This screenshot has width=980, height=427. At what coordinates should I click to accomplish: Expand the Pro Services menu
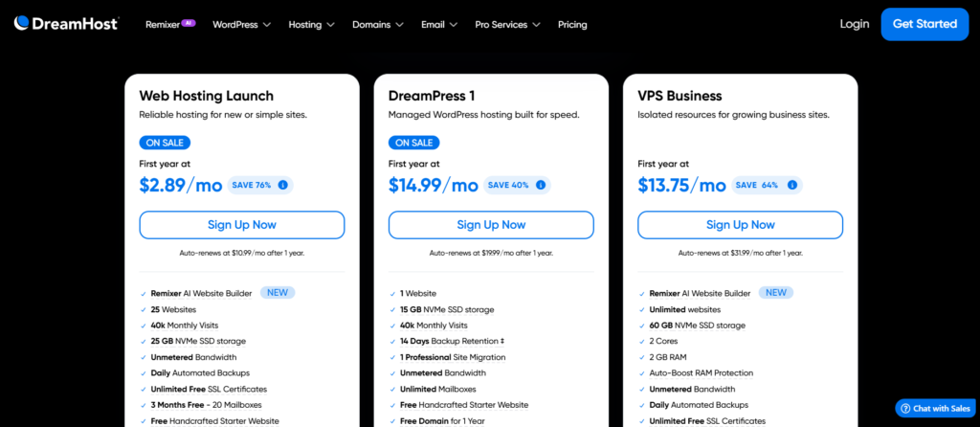coord(507,25)
